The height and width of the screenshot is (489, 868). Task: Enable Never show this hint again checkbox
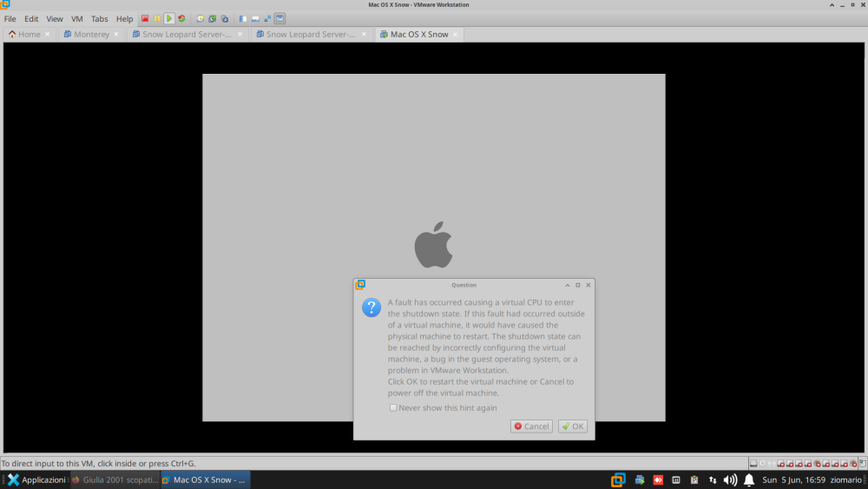[393, 407]
